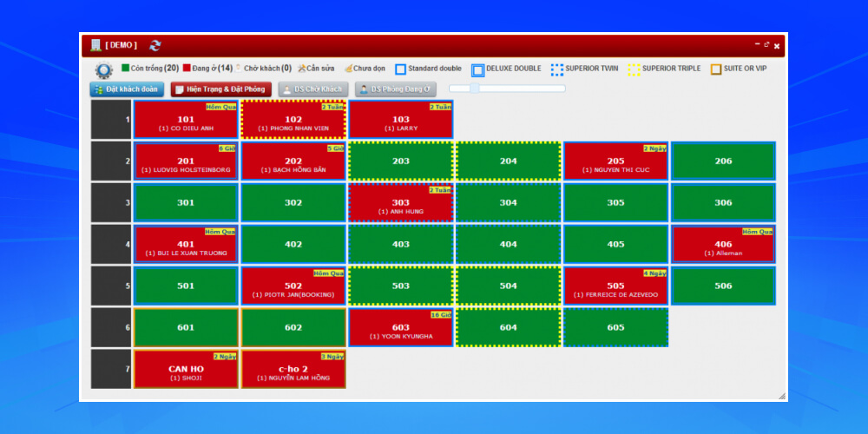The image size is (868, 434).
Task: Click the 'SUPERIOR TRIPLE' dotted yellow icon
Action: (635, 69)
